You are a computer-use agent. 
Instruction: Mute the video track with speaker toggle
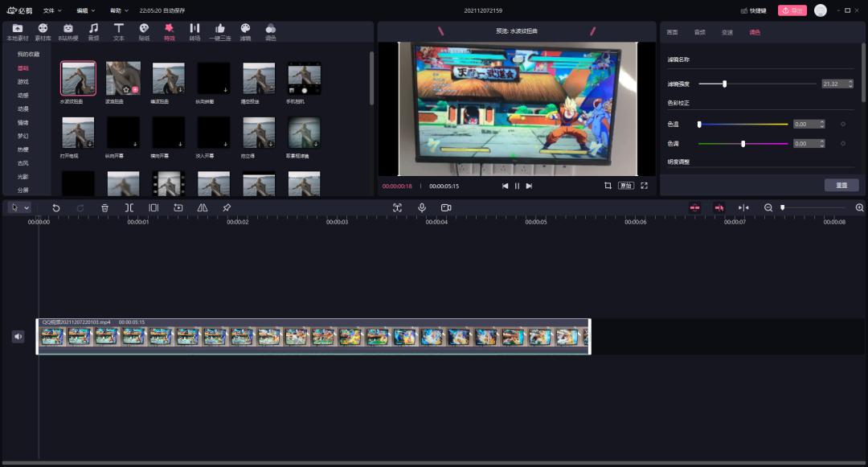click(x=18, y=336)
